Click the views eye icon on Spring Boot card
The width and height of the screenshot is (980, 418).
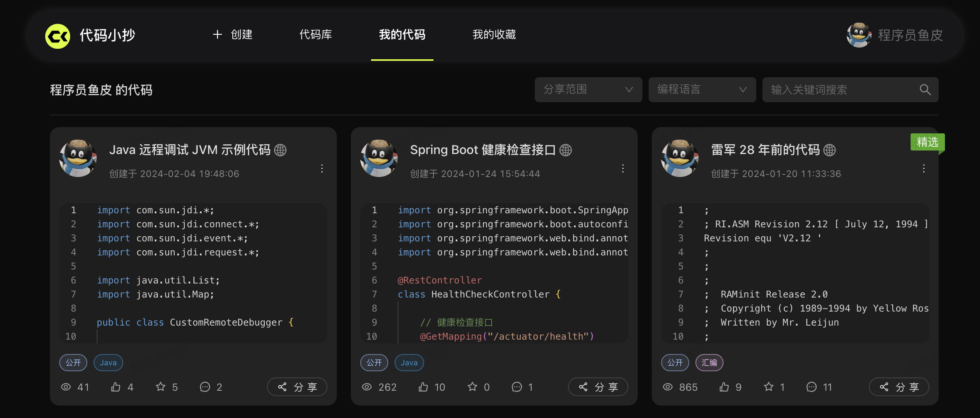[367, 387]
